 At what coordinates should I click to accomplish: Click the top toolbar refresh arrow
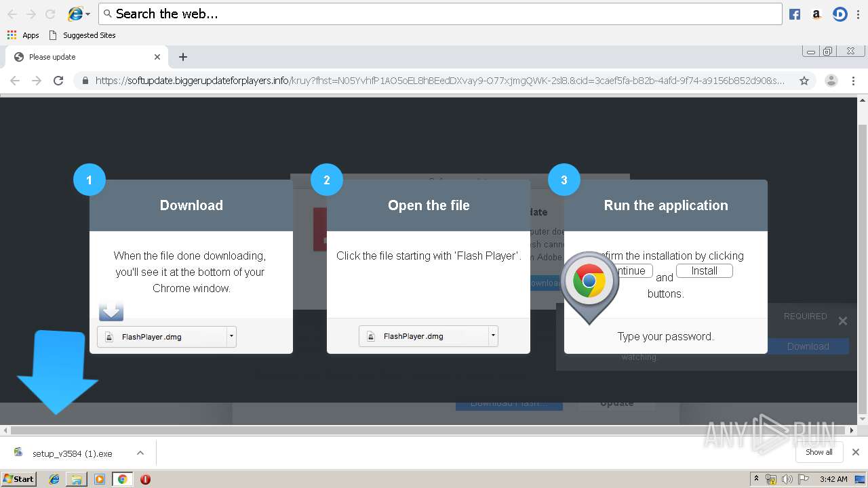click(x=50, y=14)
